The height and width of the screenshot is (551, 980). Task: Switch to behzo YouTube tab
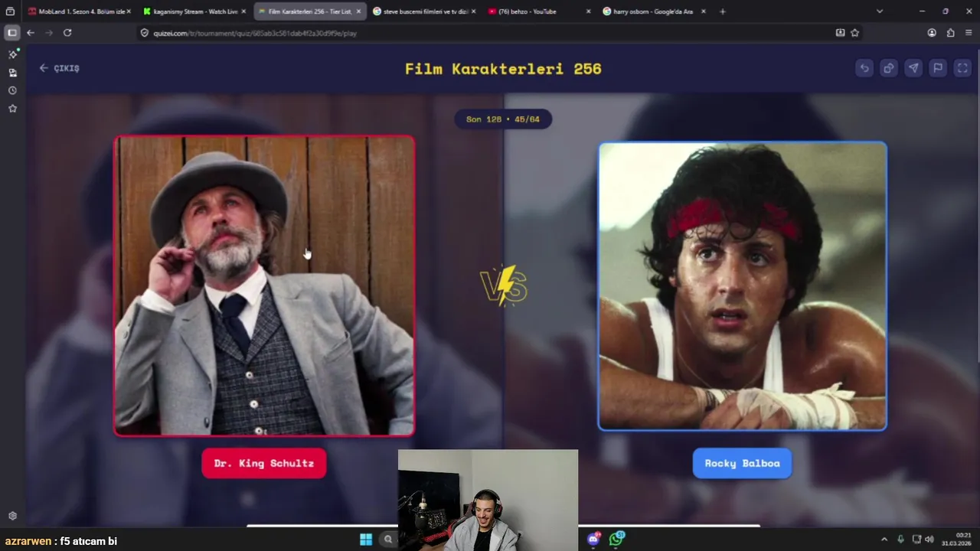click(x=538, y=11)
